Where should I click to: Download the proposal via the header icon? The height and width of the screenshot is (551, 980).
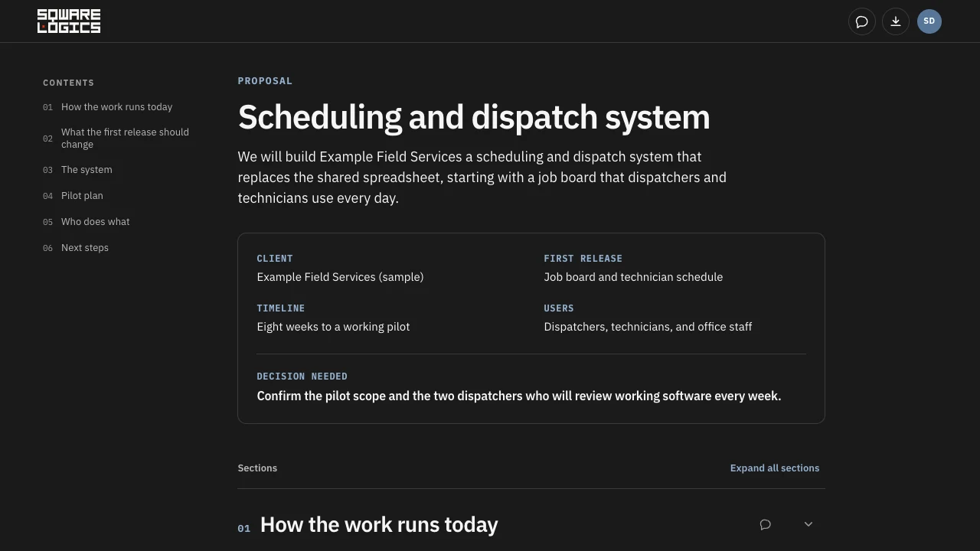pyautogui.click(x=896, y=21)
